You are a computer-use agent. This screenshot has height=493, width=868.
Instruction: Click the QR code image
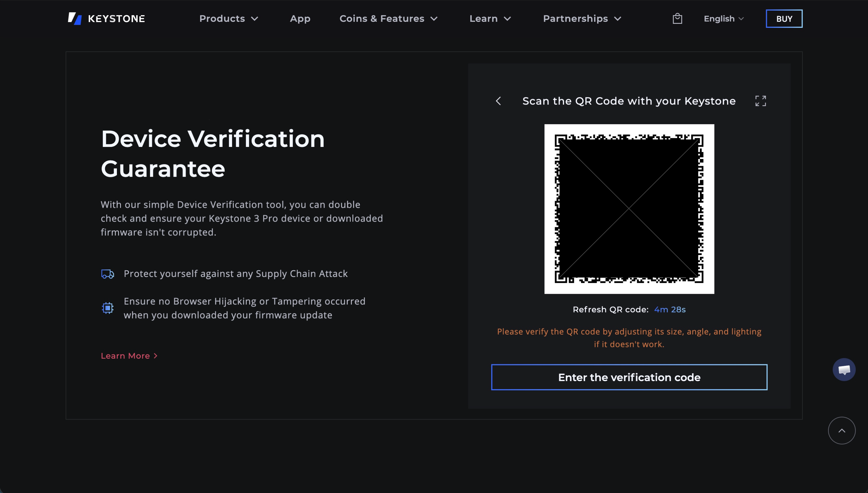tap(629, 209)
